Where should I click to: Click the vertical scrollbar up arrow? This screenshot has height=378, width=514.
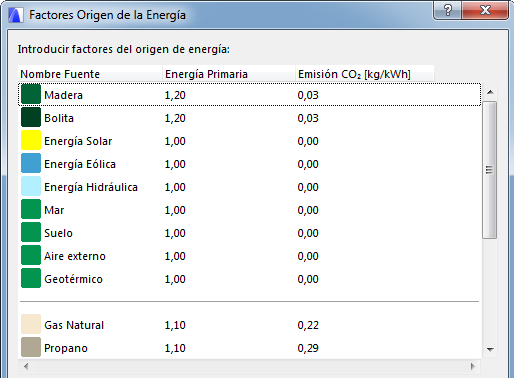point(490,92)
